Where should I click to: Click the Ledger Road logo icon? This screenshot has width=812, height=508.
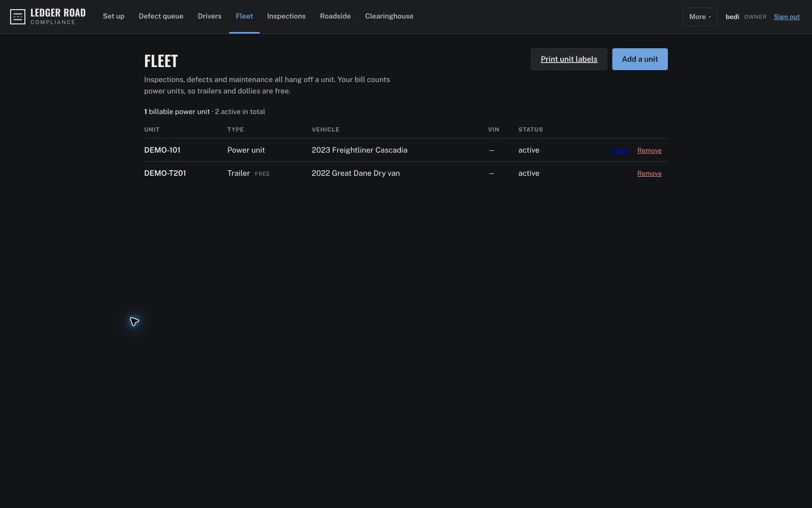18,17
